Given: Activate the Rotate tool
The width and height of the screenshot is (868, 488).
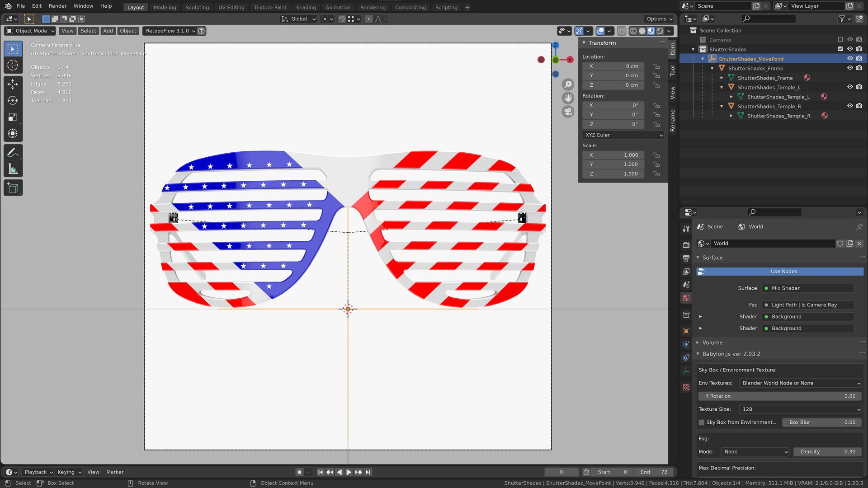Looking at the screenshot, I should tap(13, 100).
